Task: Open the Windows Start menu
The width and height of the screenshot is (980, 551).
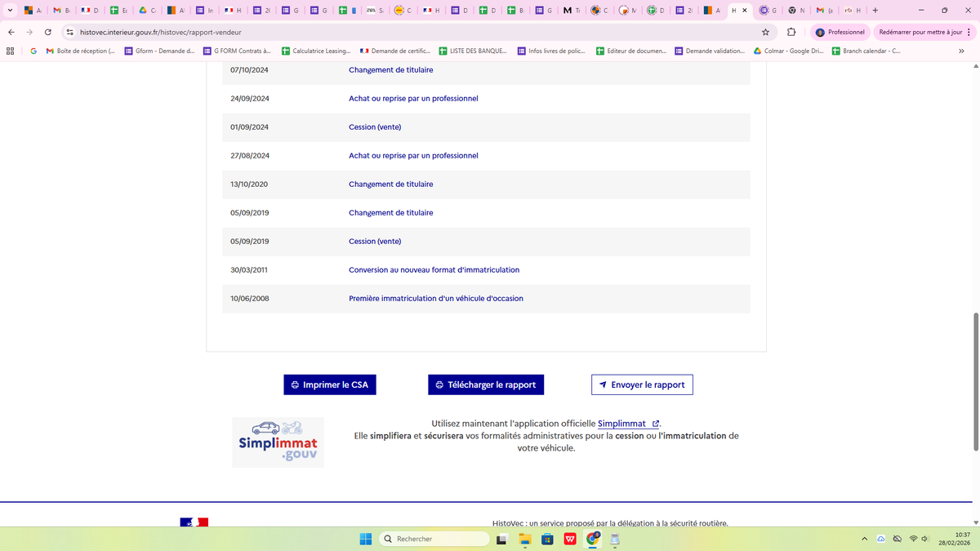Action: pos(366,539)
